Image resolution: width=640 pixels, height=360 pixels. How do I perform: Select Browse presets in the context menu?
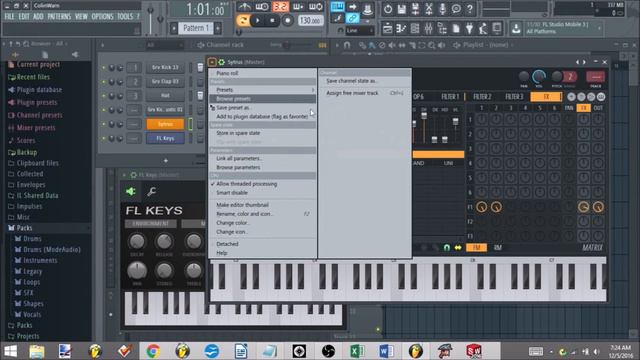(262, 99)
